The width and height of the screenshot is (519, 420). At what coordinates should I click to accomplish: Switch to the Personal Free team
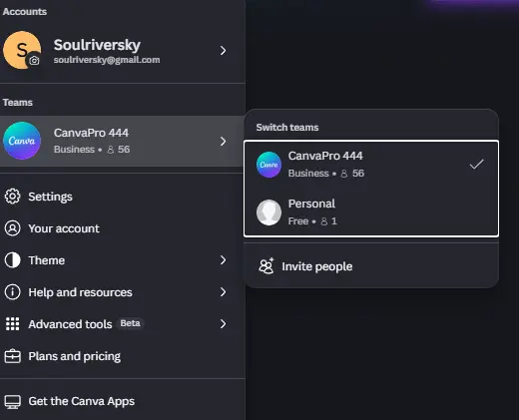pyautogui.click(x=371, y=212)
